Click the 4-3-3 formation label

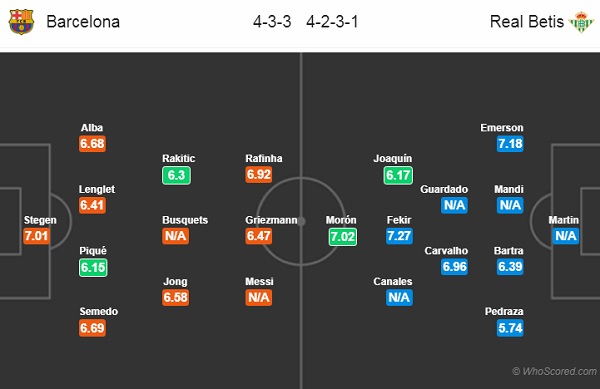point(272,22)
